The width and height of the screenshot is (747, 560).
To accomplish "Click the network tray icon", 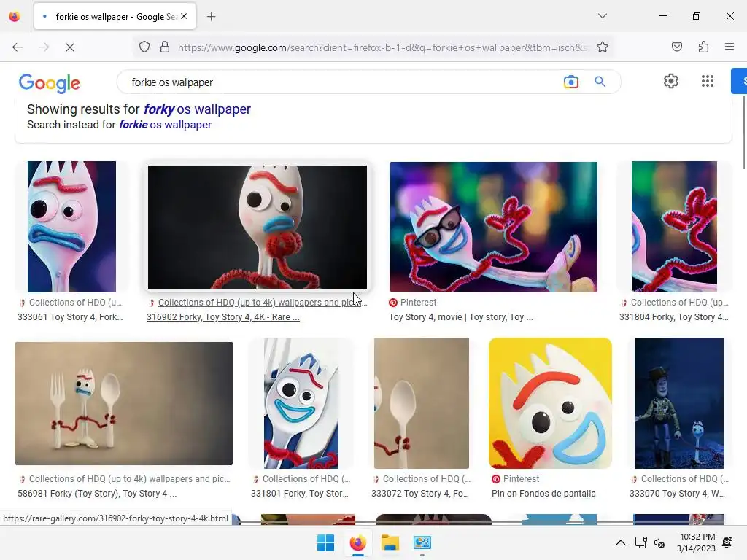I will pyautogui.click(x=640, y=542).
